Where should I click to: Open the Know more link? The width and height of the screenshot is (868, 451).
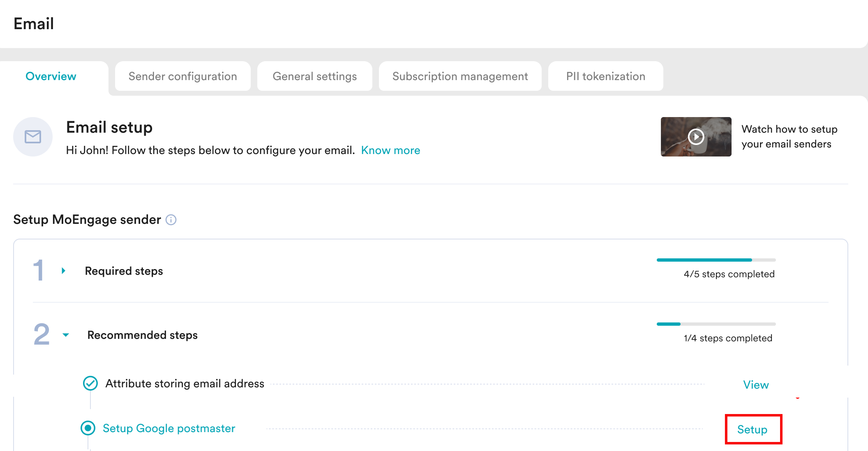tap(390, 150)
